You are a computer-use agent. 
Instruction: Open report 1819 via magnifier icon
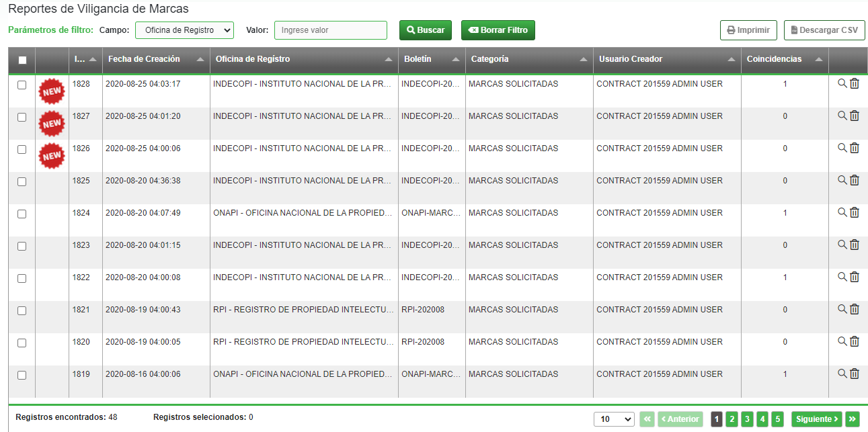click(842, 374)
